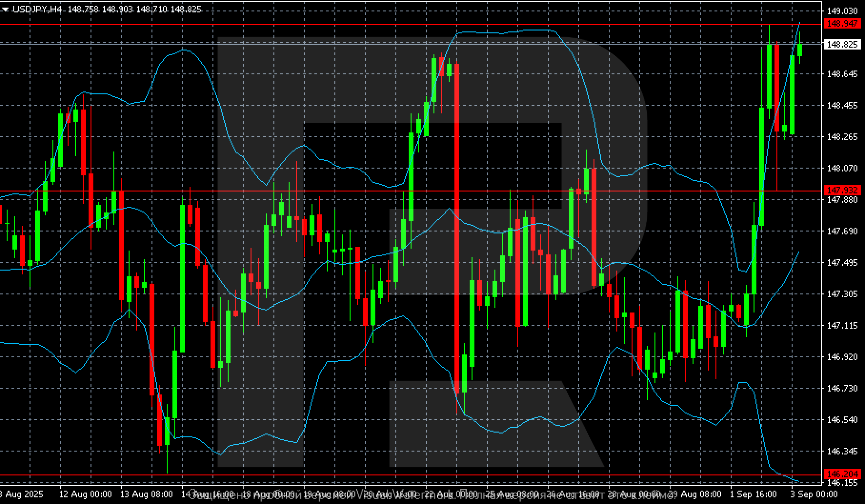
Task: Click the 13 Aug 08:00 time axis label
Action: click(x=146, y=494)
